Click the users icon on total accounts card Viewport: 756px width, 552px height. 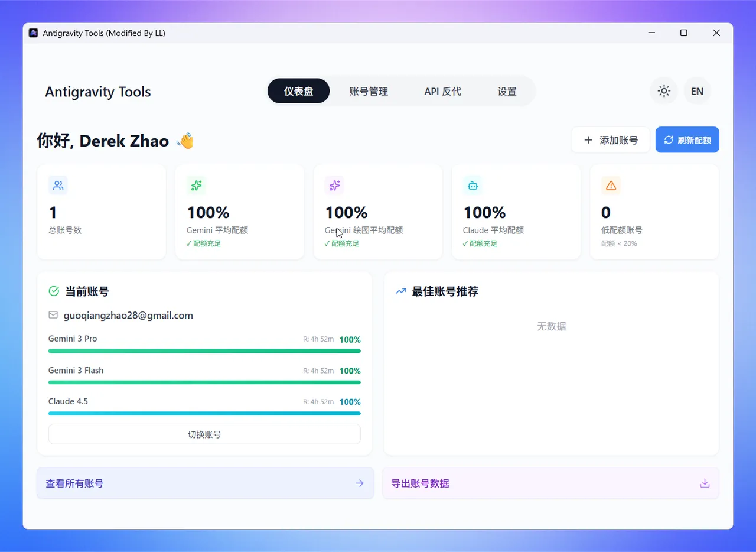pyautogui.click(x=58, y=186)
